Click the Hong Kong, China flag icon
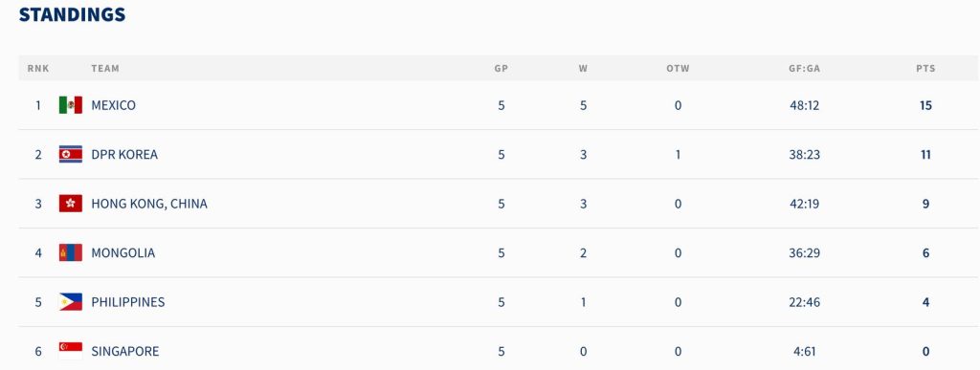980x370 pixels. pyautogui.click(x=71, y=204)
